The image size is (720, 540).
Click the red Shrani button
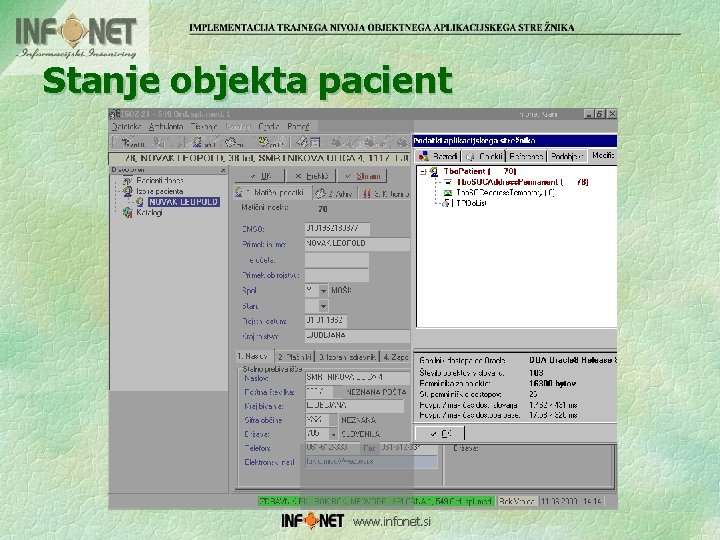pyautogui.click(x=362, y=176)
